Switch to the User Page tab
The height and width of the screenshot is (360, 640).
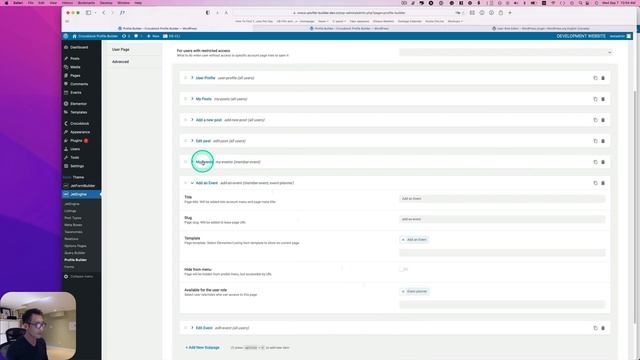click(x=121, y=49)
